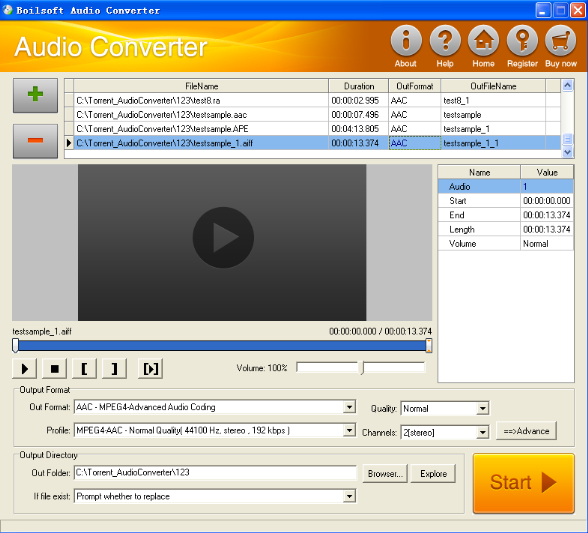Click the playback position slider thumb
This screenshot has height=533, width=588.
[x=15, y=345]
